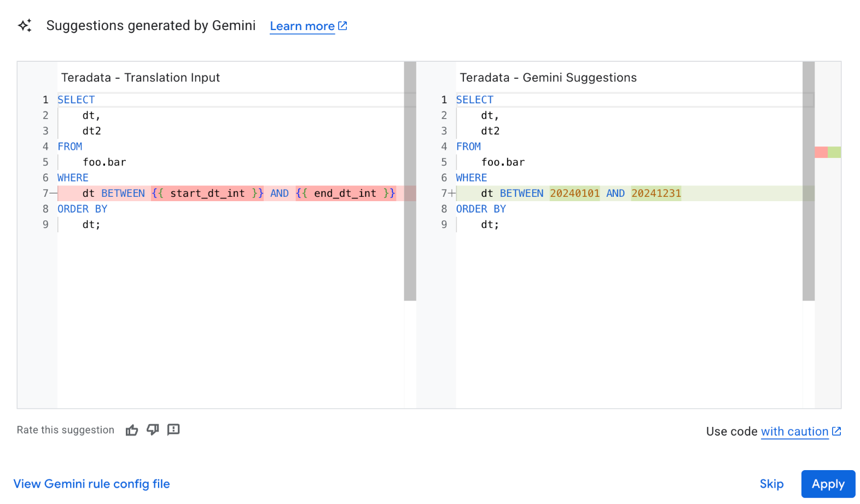Screen dimensions: 860x504
Task: Click the red diff overview marker
Action: point(821,153)
